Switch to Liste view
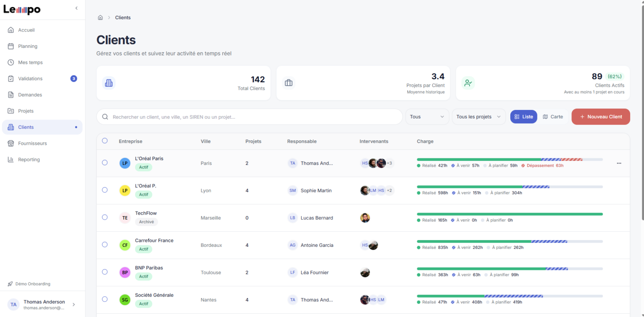The height and width of the screenshot is (317, 644). 523,117
